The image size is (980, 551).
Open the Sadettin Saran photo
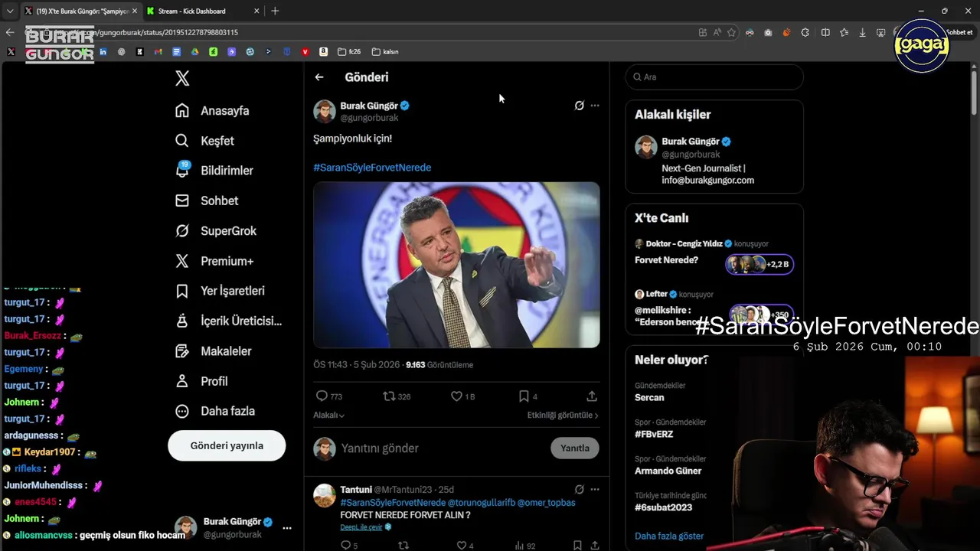pos(456,265)
